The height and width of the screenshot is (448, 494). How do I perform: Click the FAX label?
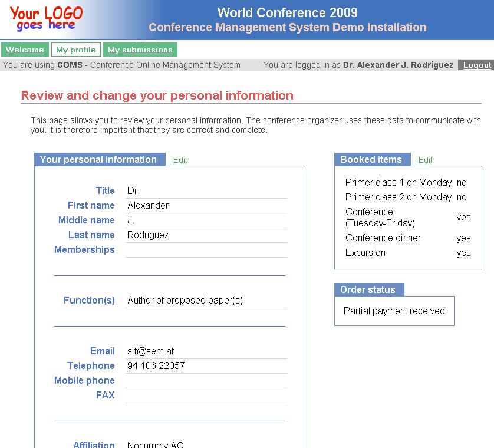click(x=106, y=395)
